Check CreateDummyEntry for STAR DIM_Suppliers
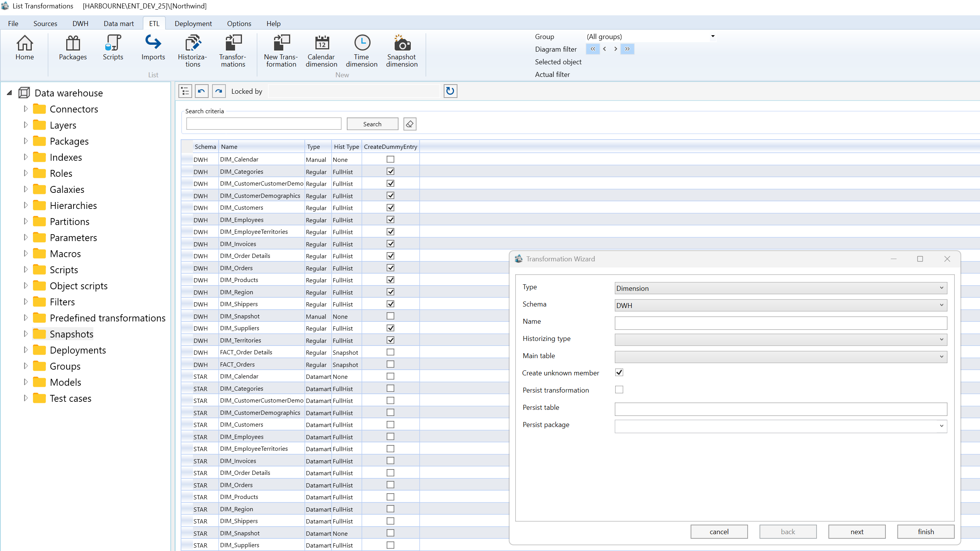 click(390, 545)
